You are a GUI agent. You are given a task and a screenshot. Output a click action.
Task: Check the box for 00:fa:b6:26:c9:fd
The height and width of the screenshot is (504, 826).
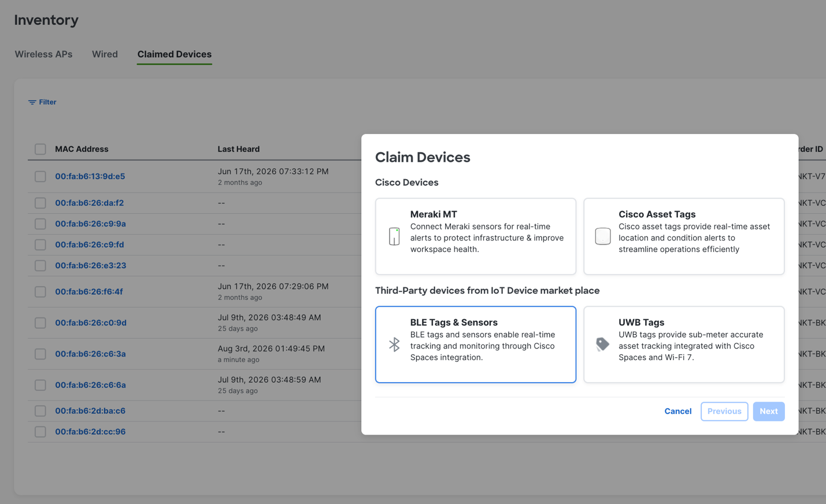(x=40, y=244)
